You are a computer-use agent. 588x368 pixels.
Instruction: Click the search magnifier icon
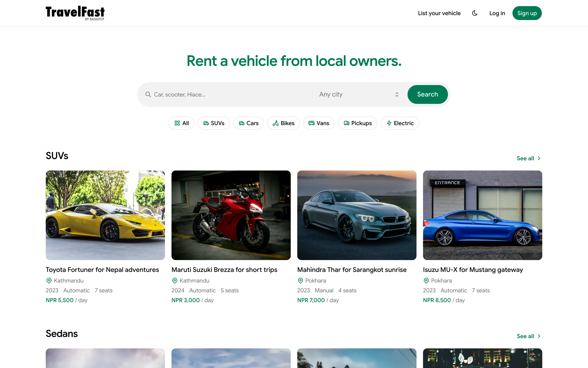click(148, 94)
